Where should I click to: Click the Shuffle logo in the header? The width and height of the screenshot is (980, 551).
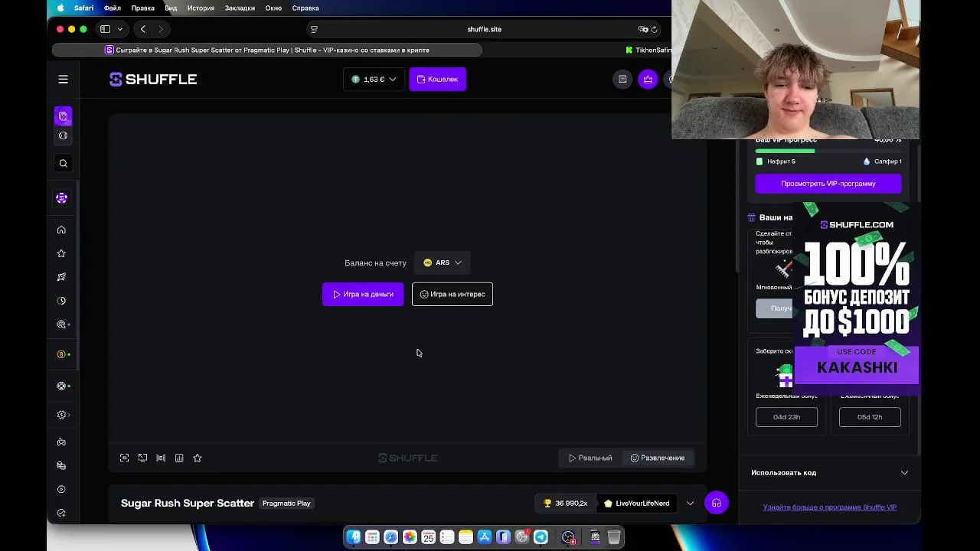coord(153,80)
